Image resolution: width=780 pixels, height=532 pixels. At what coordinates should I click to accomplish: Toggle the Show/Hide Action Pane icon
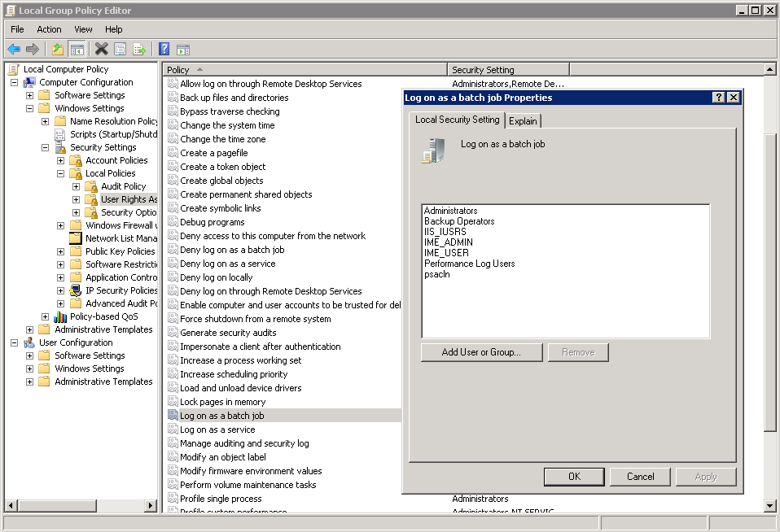tap(183, 49)
